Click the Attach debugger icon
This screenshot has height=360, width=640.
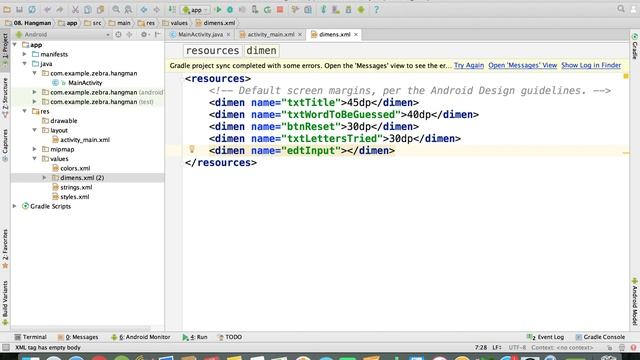tap(255, 9)
